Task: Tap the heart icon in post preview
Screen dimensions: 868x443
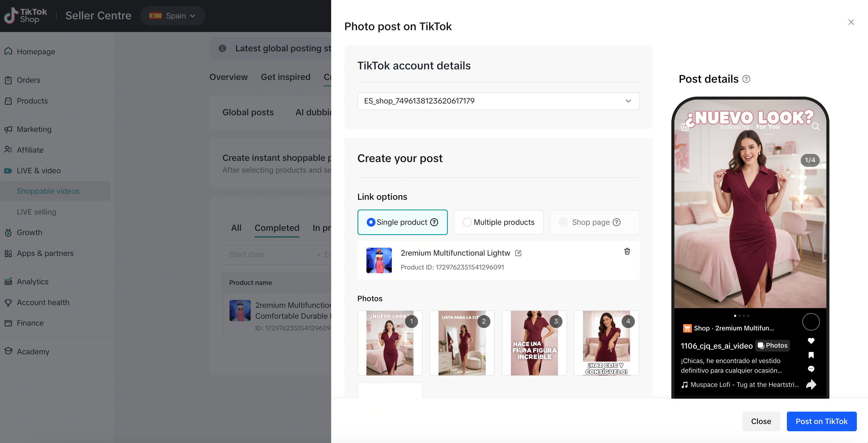Action: click(x=811, y=341)
